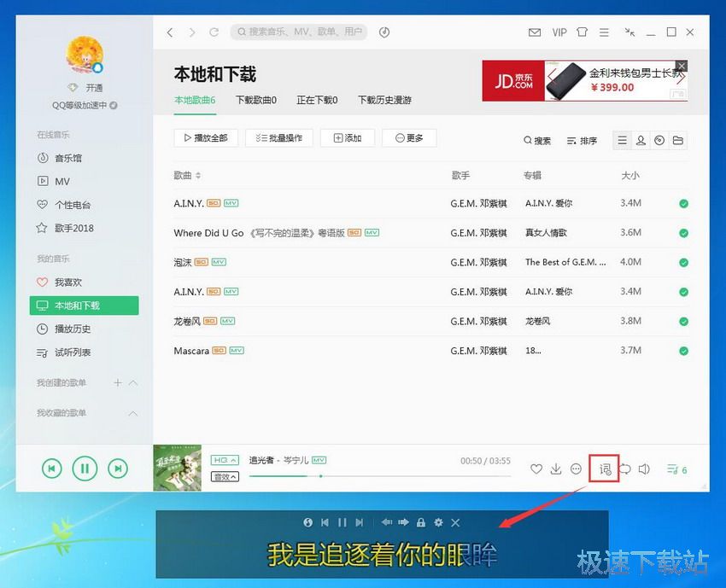Close the JD advertisement banner
The height and width of the screenshot is (588, 726).
(682, 67)
